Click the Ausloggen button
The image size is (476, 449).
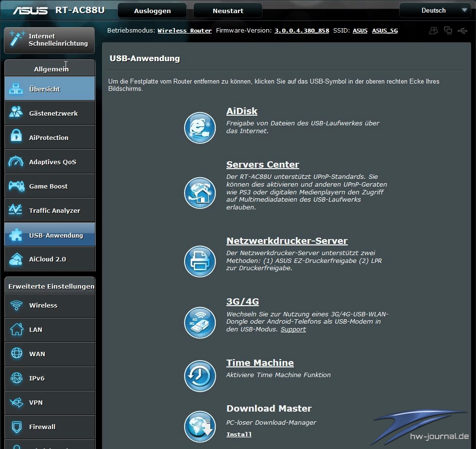click(x=153, y=11)
